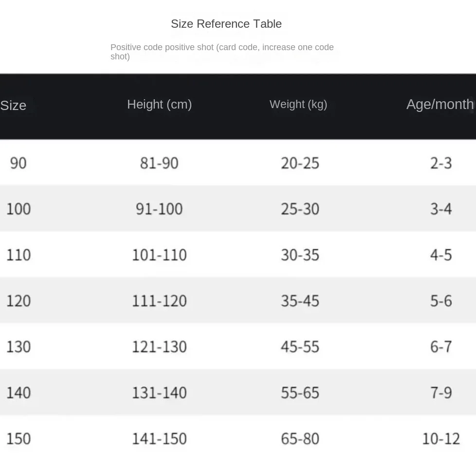Click the height 141-150 cell
The image size is (476, 476).
click(x=159, y=439)
